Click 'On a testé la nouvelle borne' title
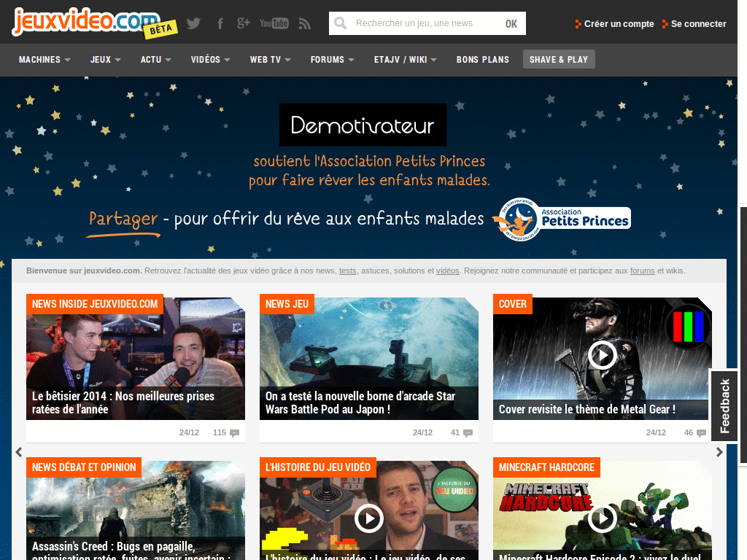The image size is (747, 560). (x=360, y=402)
